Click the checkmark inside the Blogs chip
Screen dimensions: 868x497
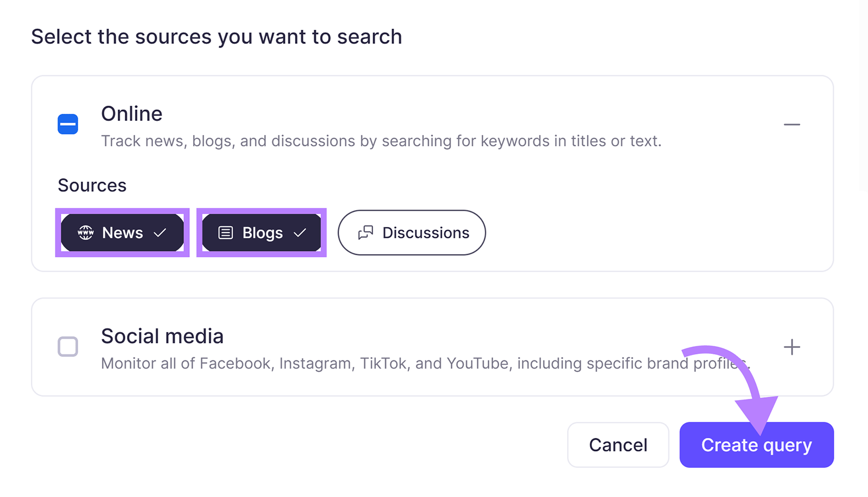[299, 233]
